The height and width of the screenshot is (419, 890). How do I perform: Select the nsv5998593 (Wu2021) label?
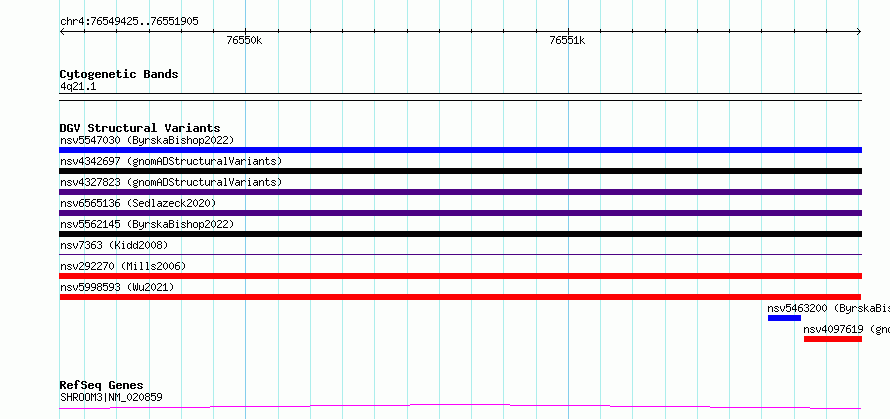117,287
